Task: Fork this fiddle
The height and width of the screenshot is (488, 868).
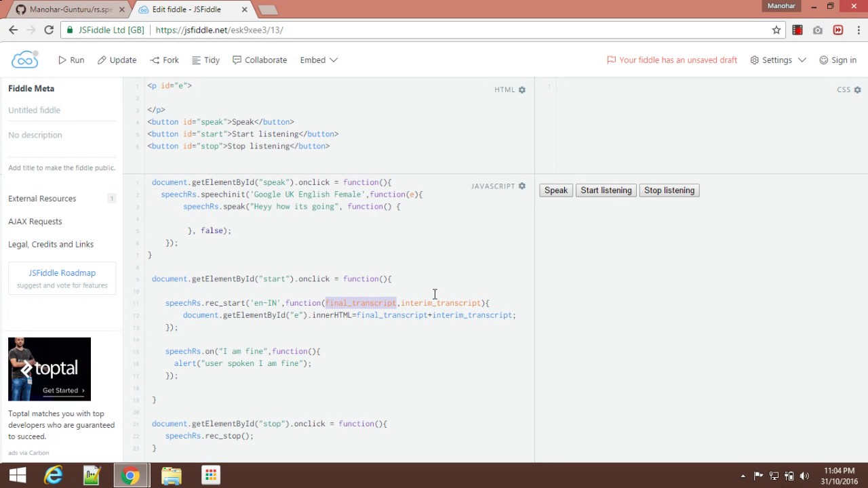Action: click(x=165, y=60)
